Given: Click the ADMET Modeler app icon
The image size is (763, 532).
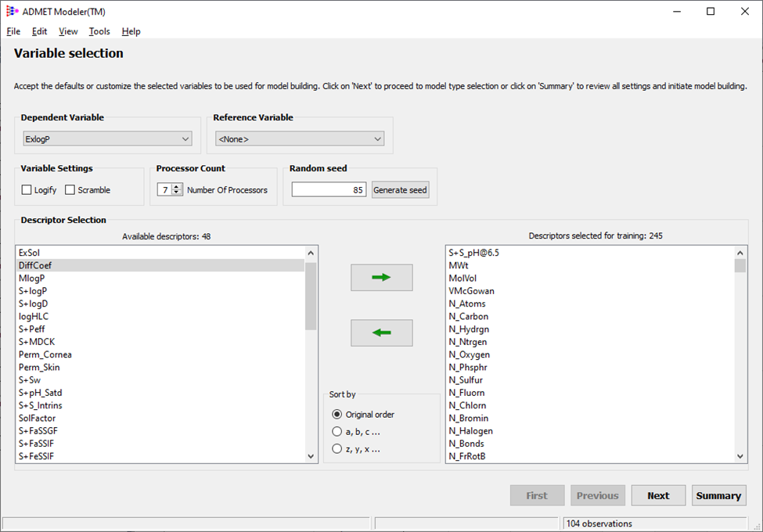Looking at the screenshot, I should [12, 11].
